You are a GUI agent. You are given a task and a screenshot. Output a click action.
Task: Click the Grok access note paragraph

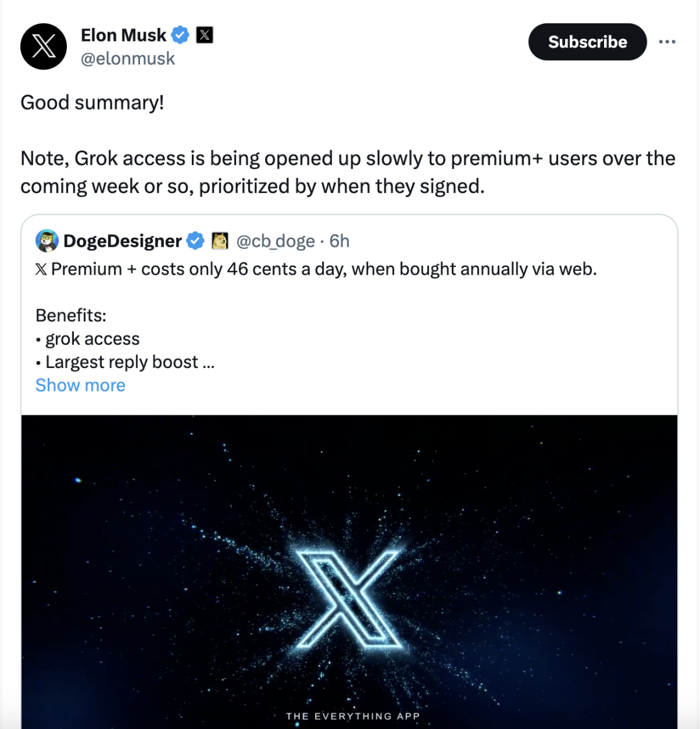point(347,172)
